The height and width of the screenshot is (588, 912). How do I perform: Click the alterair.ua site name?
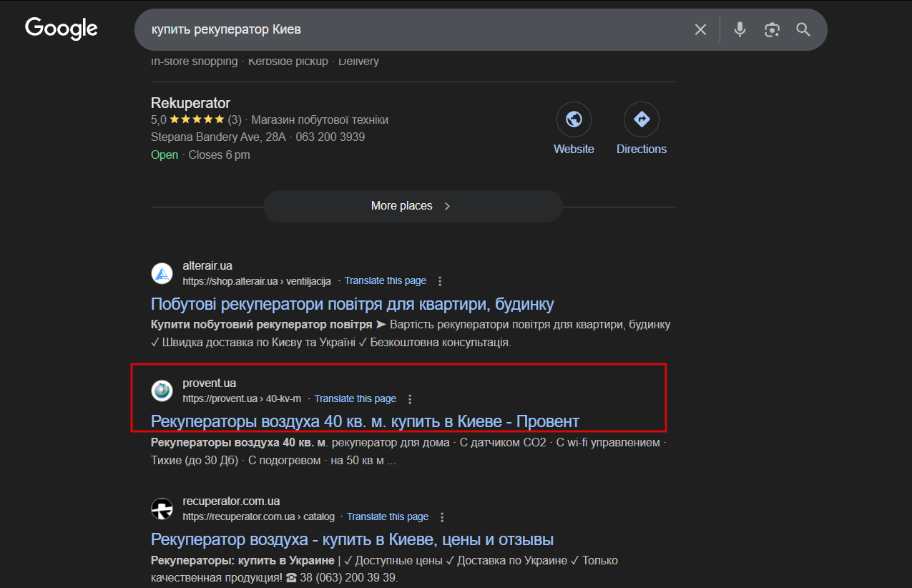point(207,265)
